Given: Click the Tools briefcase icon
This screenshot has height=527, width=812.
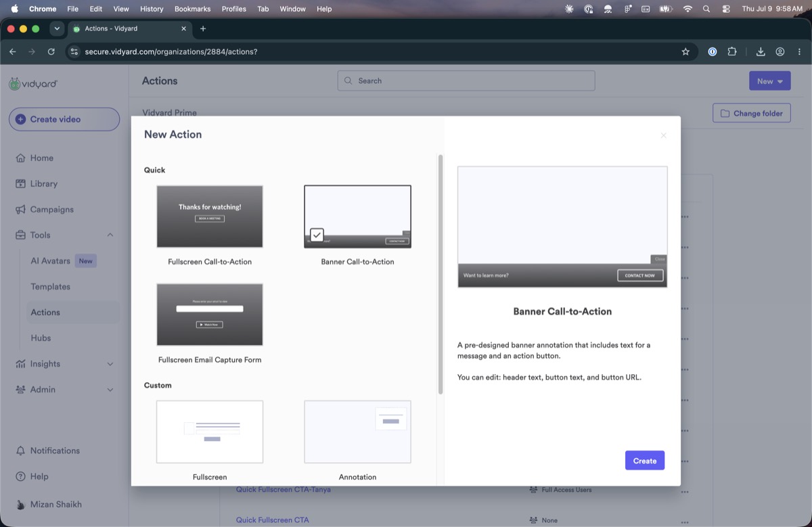Looking at the screenshot, I should coord(20,235).
